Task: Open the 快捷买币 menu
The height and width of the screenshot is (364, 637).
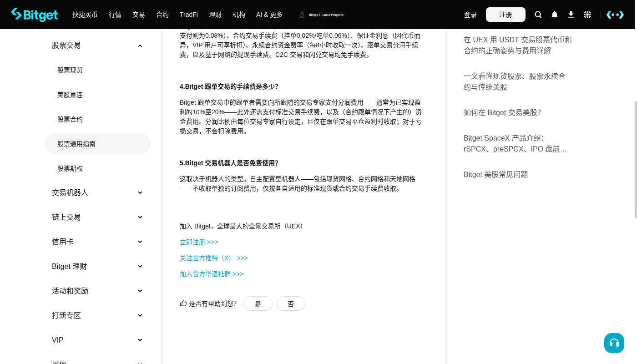Action: click(x=85, y=15)
